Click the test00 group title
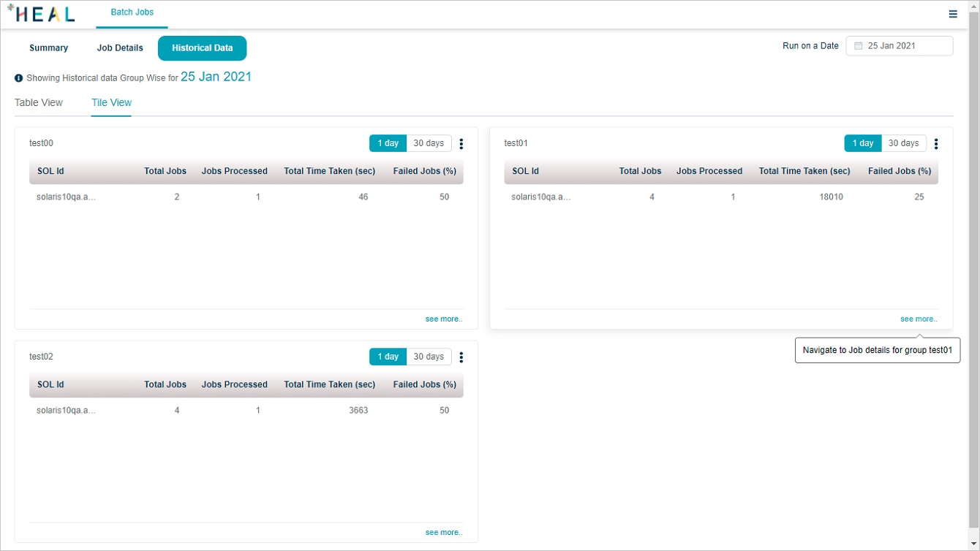The image size is (980, 551). 41,144
